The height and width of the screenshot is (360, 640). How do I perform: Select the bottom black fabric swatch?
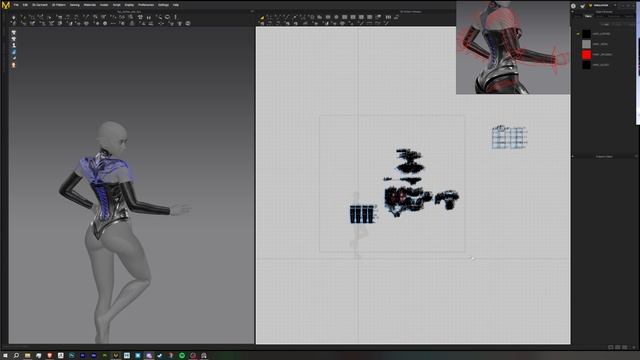587,65
